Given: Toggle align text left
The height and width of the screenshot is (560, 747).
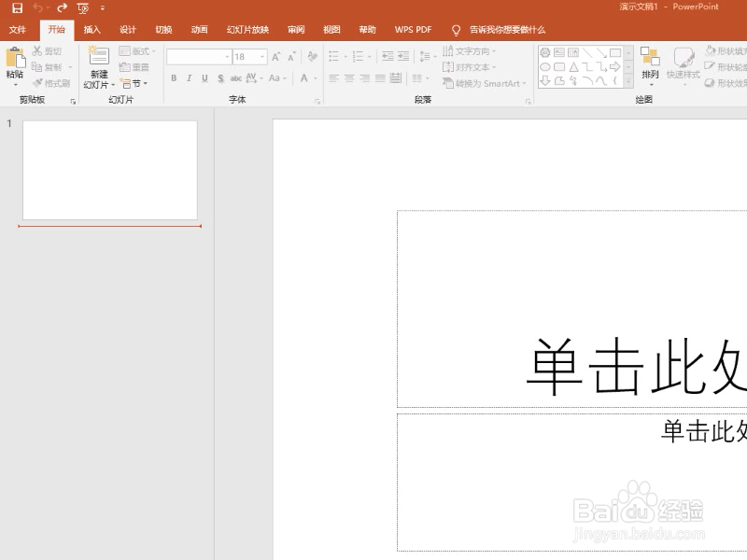Looking at the screenshot, I should tap(333, 78).
